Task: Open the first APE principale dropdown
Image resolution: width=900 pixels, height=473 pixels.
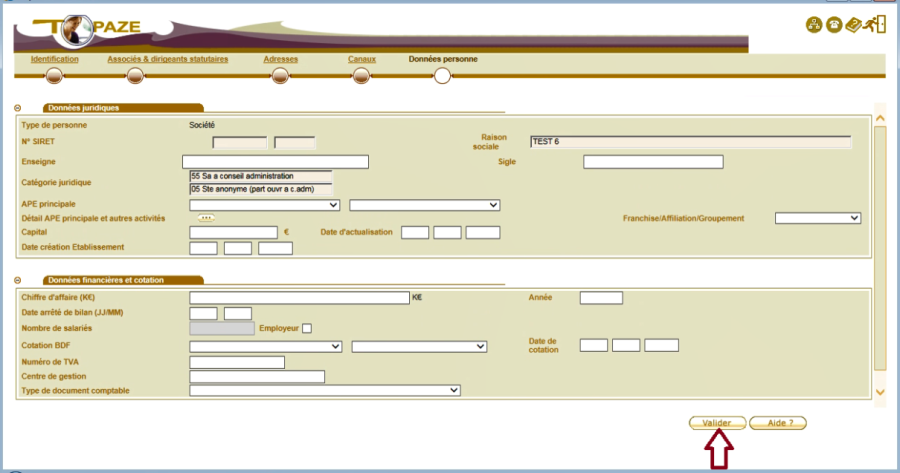Action: coord(265,205)
